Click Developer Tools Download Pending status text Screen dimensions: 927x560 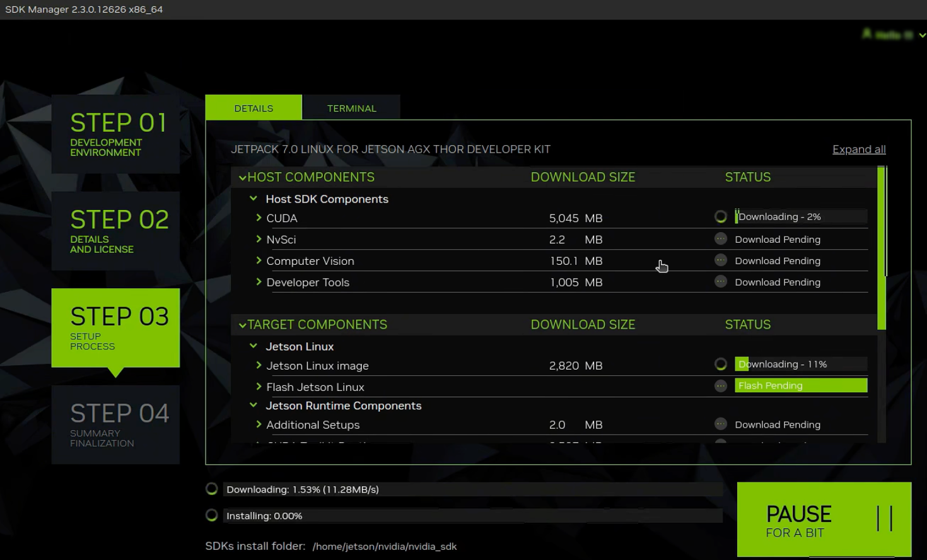point(778,283)
